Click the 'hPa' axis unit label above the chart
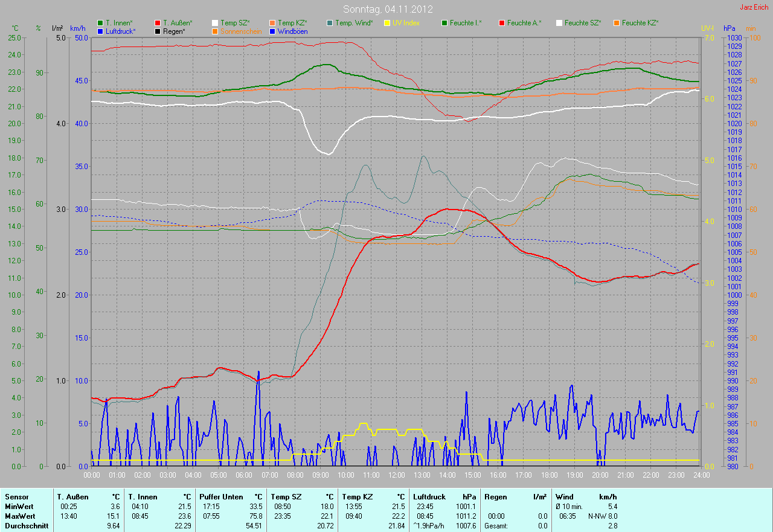Image resolution: width=773 pixels, height=532 pixels. point(730,28)
